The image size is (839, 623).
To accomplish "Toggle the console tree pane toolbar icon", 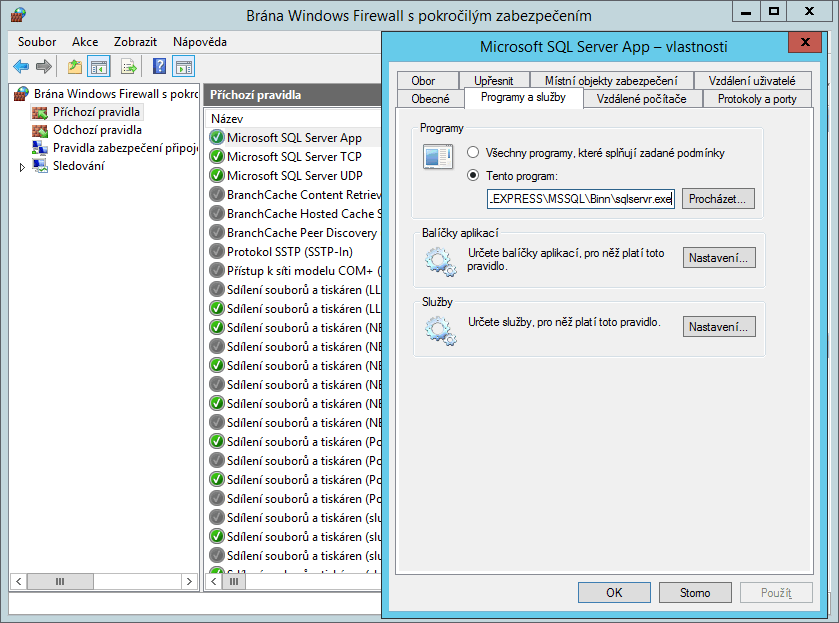I will (x=98, y=66).
